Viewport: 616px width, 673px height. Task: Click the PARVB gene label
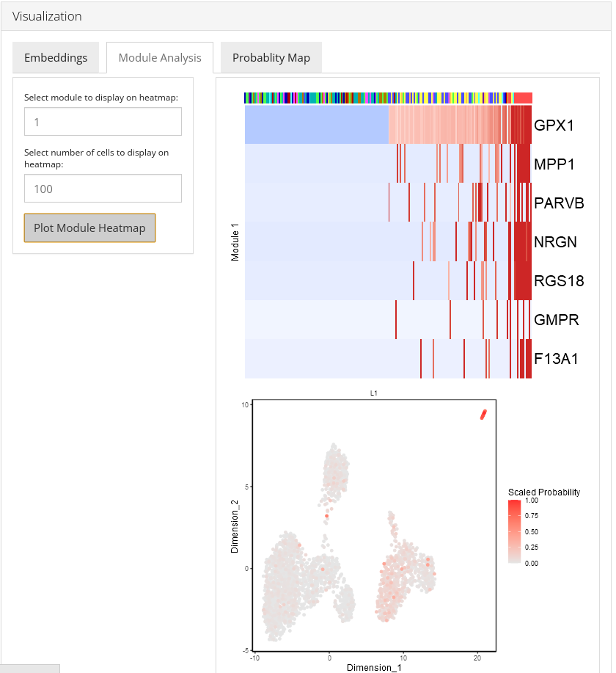tap(558, 203)
